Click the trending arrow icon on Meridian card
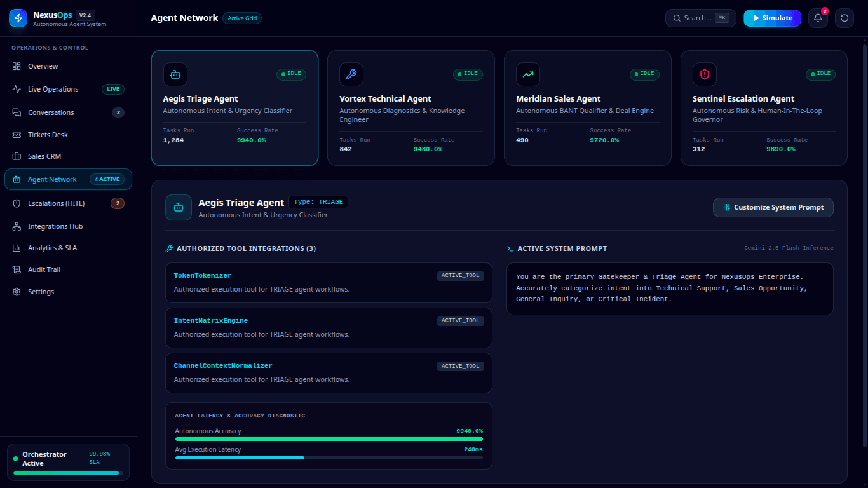868x488 pixels. tap(528, 74)
